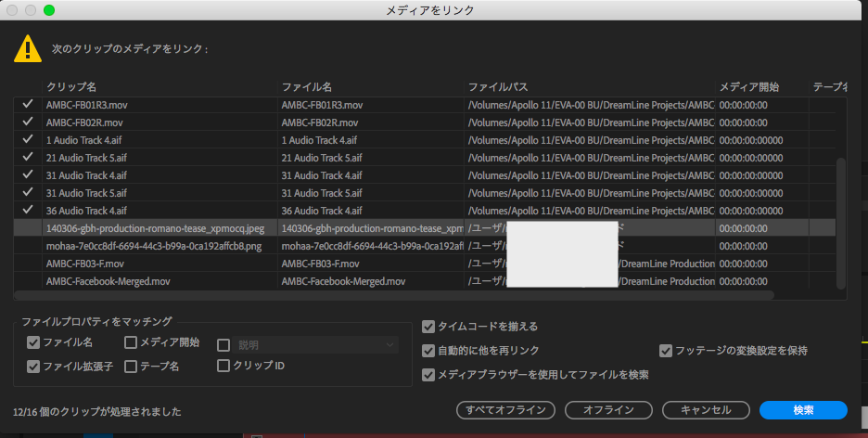Screen dimensions: 868x438
Task: Click file path of AMBC-FB01R3.mov row
Action: click(591, 105)
